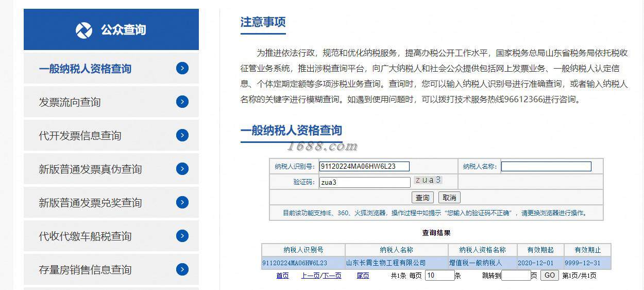644x290 pixels.
Task: Click the 共1条 record count text
Action: pyautogui.click(x=399, y=276)
